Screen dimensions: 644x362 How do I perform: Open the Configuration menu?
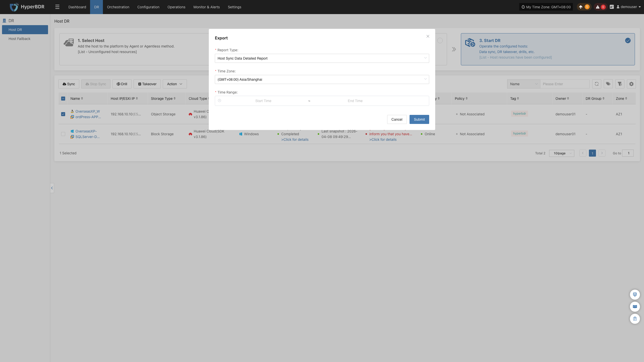click(x=148, y=7)
